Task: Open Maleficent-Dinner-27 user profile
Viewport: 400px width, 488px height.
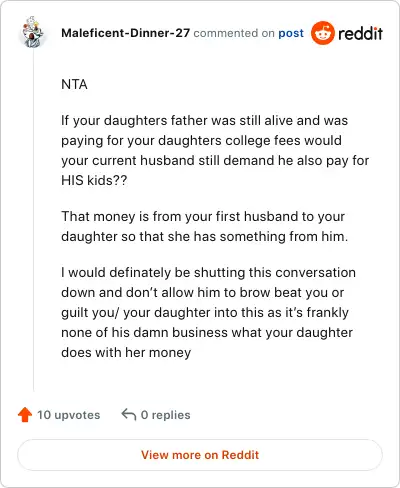Action: coord(125,33)
